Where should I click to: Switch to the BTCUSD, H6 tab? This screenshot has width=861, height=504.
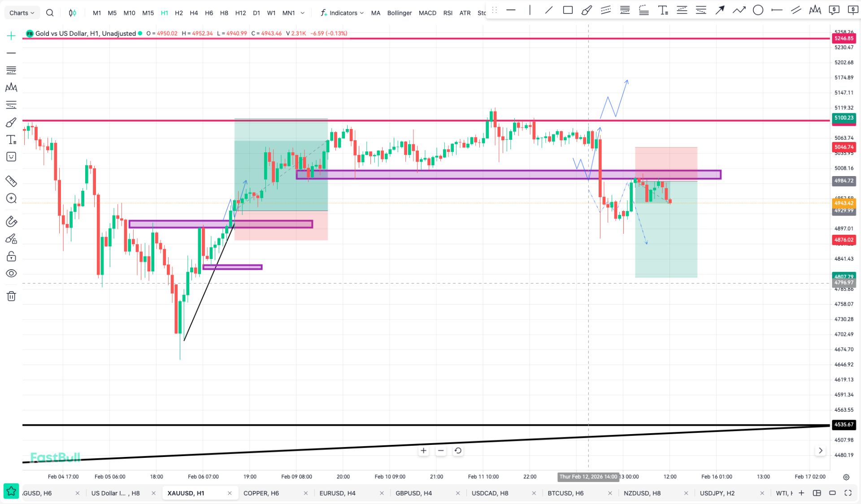(565, 493)
